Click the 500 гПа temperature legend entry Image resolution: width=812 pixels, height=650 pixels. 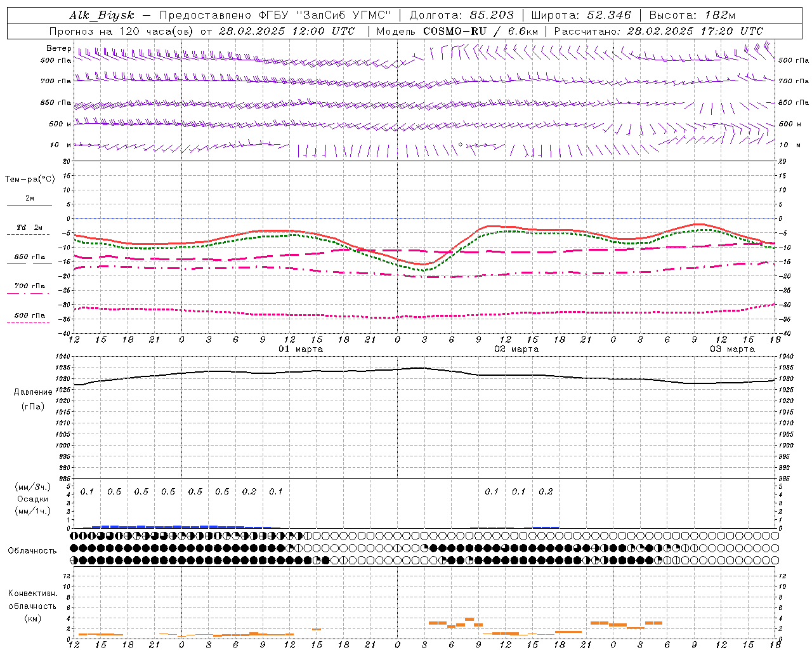(29, 315)
